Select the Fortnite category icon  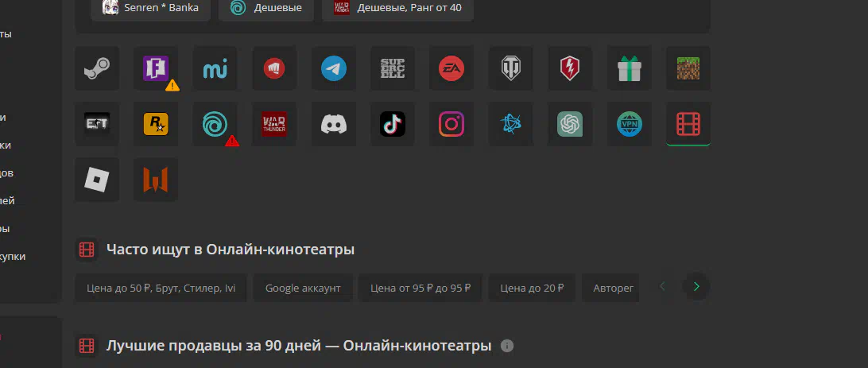156,68
